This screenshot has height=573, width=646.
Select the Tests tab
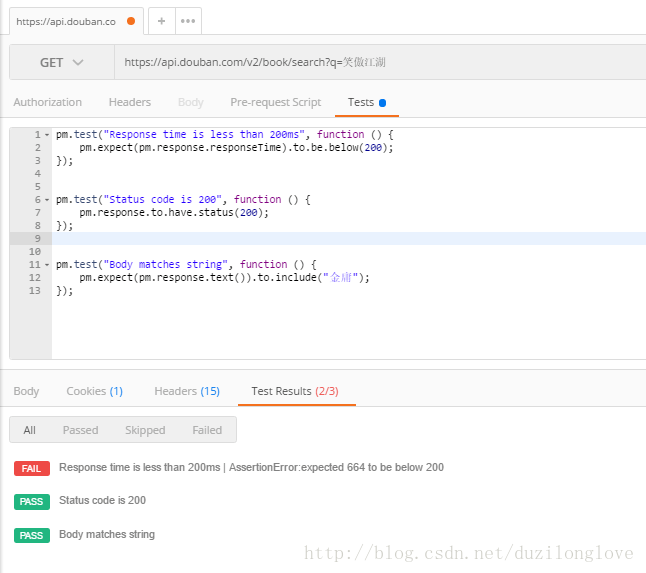pos(367,102)
